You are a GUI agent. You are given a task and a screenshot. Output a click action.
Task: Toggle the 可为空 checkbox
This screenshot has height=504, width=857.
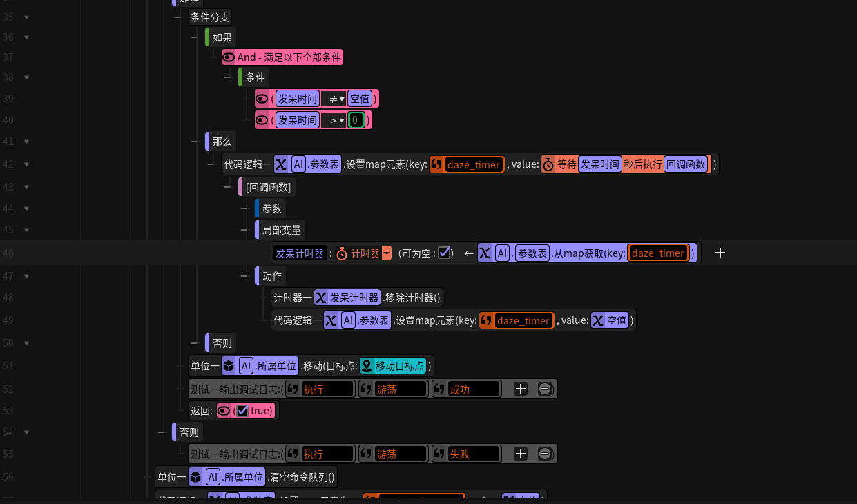point(444,253)
